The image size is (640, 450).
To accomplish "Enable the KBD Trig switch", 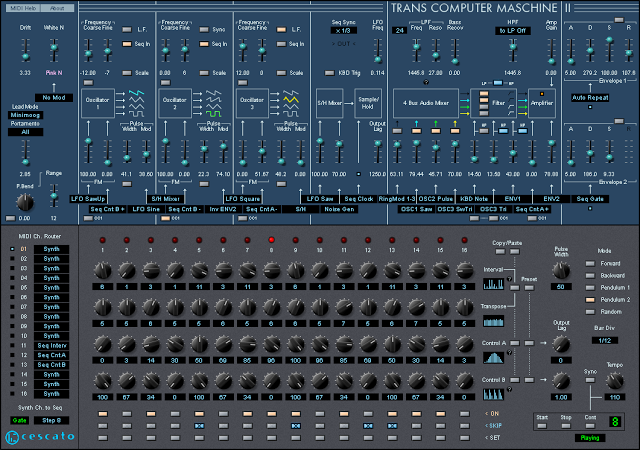I will 329,73.
